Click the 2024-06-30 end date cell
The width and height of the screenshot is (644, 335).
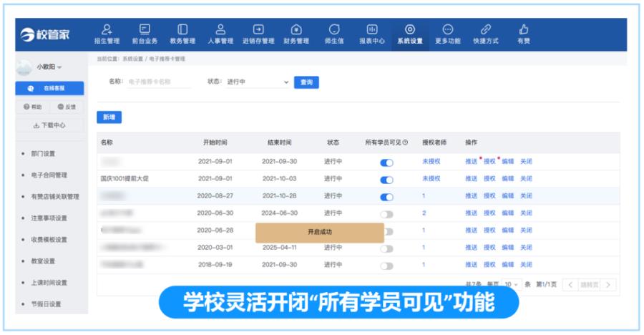point(280,213)
